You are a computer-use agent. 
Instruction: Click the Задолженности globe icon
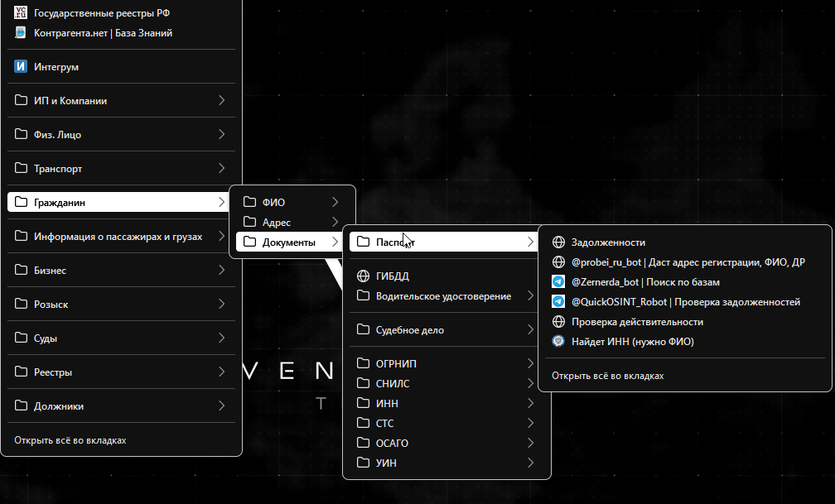pyautogui.click(x=558, y=242)
